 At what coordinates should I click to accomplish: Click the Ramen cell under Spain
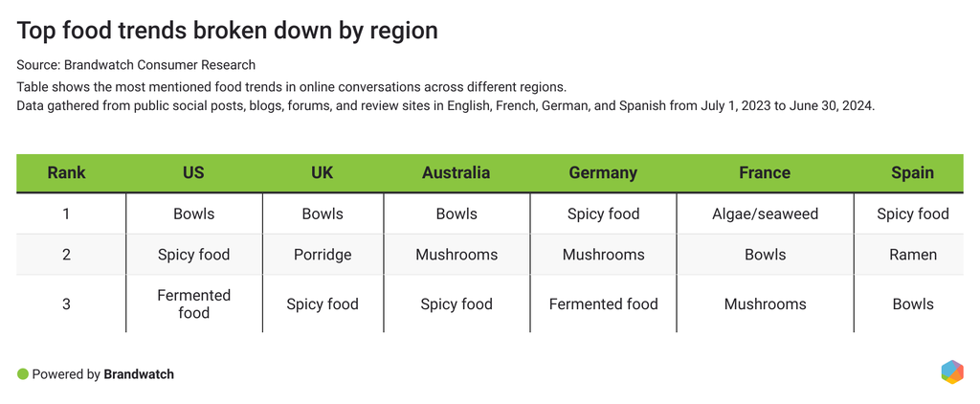(x=912, y=255)
